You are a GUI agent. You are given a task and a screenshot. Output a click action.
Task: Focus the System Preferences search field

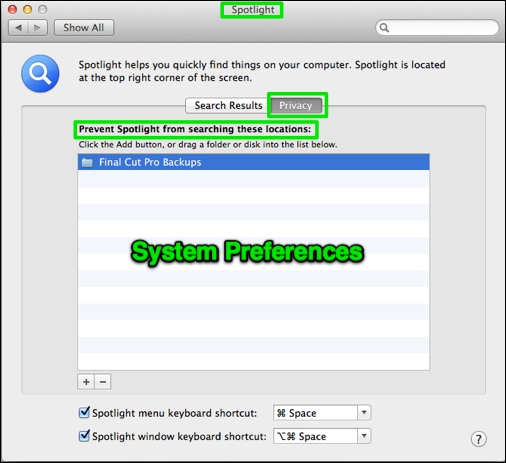click(x=437, y=28)
